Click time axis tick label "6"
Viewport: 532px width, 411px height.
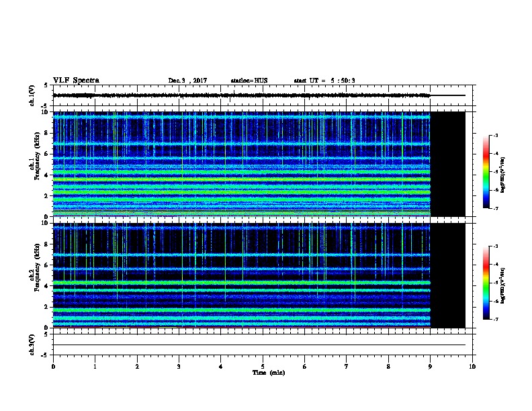[304, 367]
